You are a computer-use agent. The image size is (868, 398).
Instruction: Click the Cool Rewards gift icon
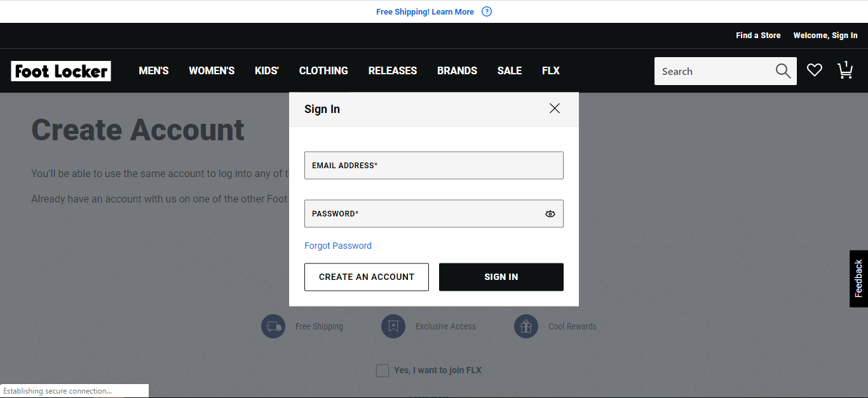point(526,326)
